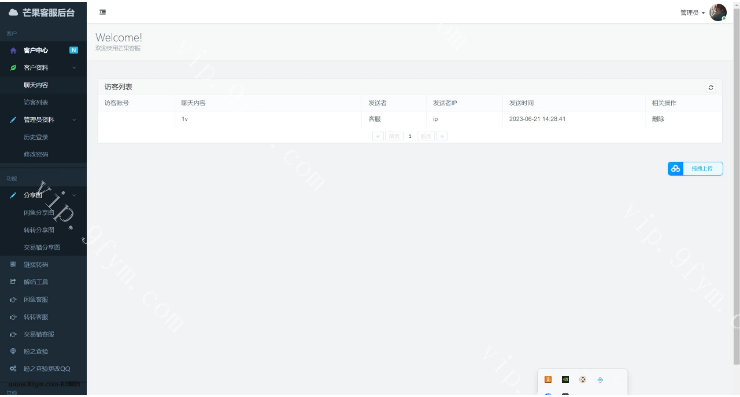740x397 pixels.
Task: Click the light blue cloud tray icon
Action: (x=600, y=380)
